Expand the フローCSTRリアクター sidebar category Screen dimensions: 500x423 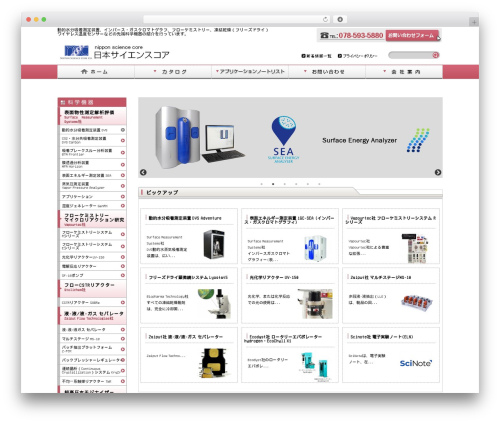click(92, 288)
